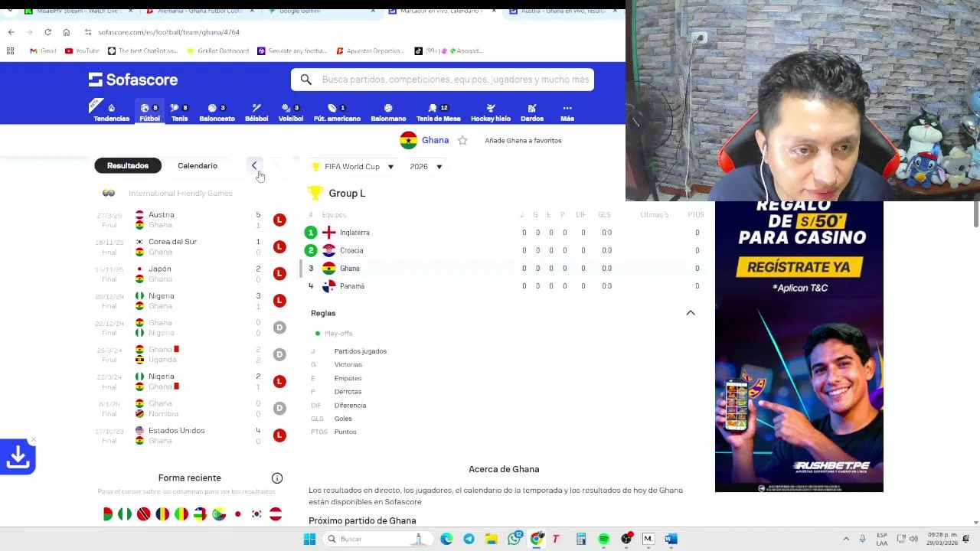Image resolution: width=980 pixels, height=551 pixels.
Task: Open Tenis de Mesa section
Action: [438, 112]
